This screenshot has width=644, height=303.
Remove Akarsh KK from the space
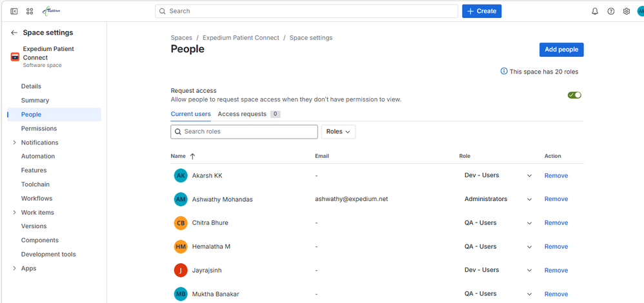tap(556, 176)
